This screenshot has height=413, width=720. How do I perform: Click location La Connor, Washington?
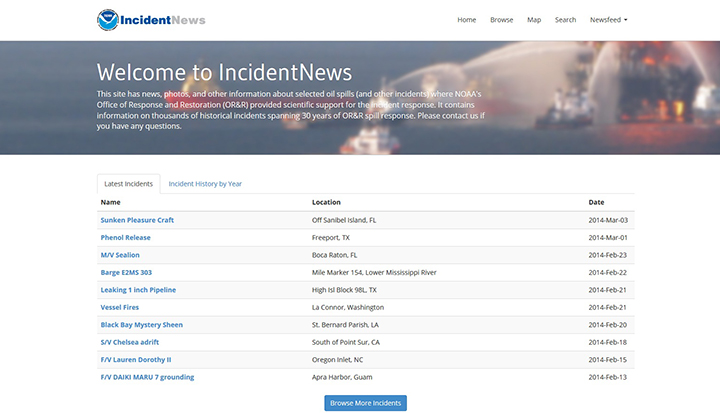(x=348, y=307)
